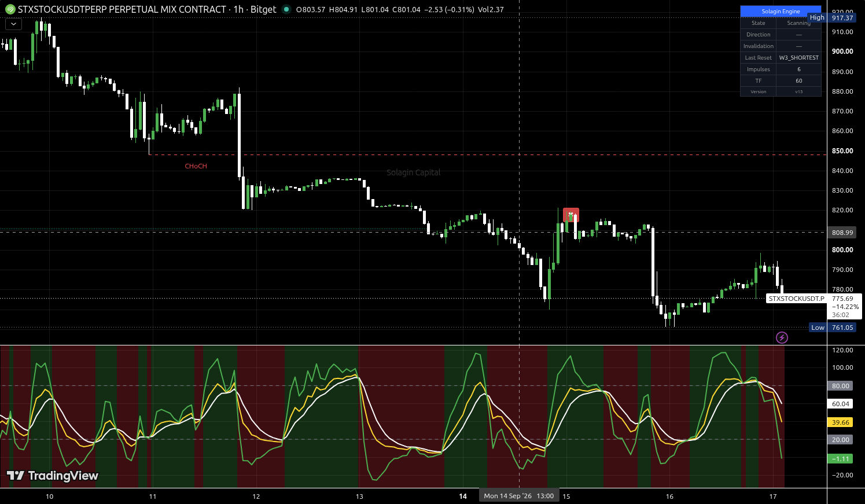
Task: Click the change value −2.53 (−0.31%)
Action: tap(449, 10)
